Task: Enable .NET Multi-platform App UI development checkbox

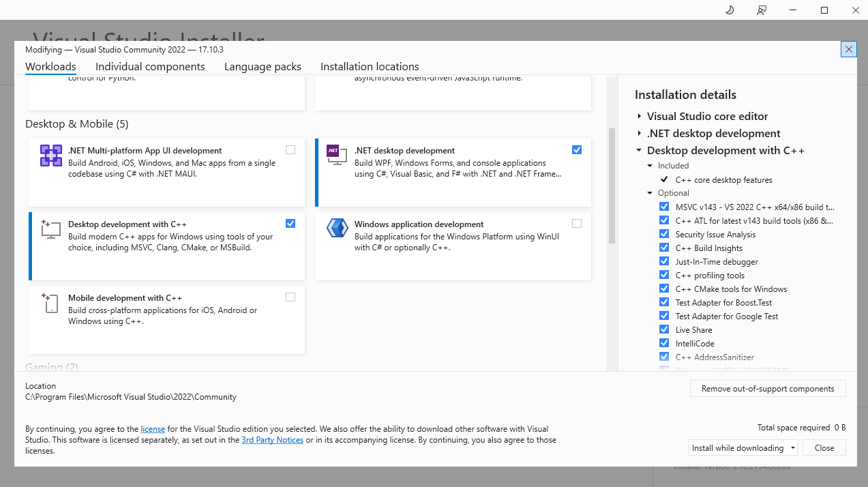Action: 290,150
